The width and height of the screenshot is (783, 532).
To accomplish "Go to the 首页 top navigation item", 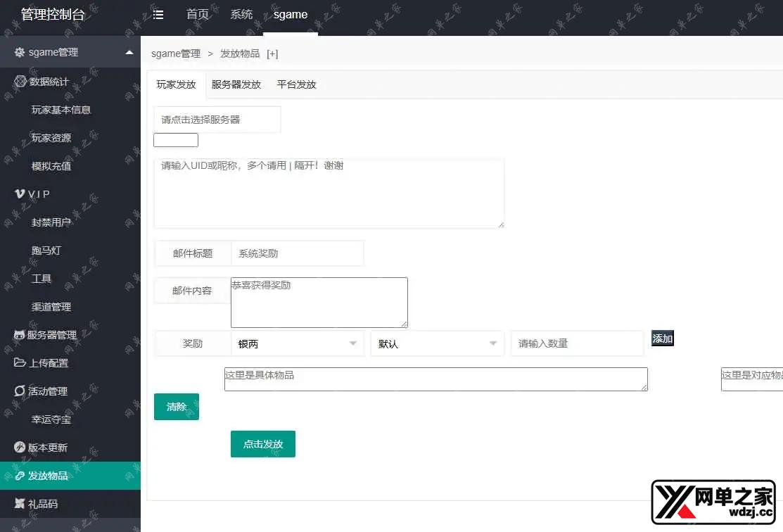I will [197, 15].
